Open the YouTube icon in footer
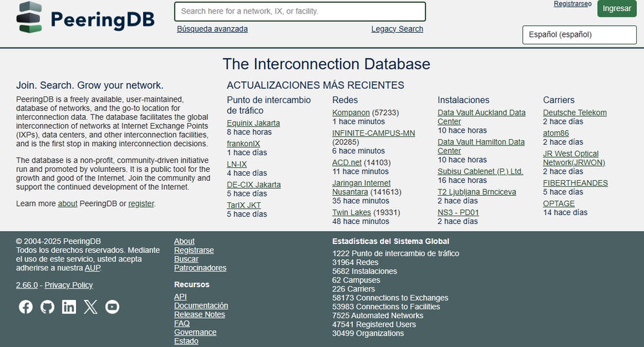The width and height of the screenshot is (644, 347). point(112,306)
